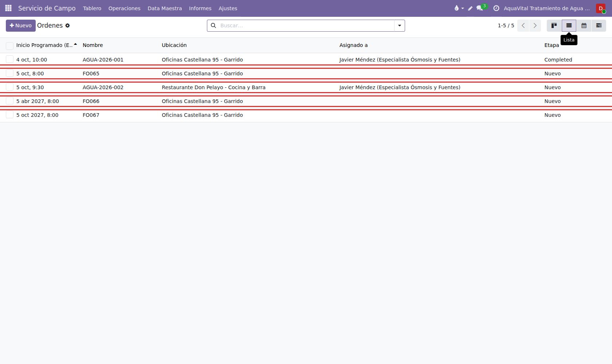Sort by the Etapa column header
Screen dimensions: 612x364
coord(552,45)
